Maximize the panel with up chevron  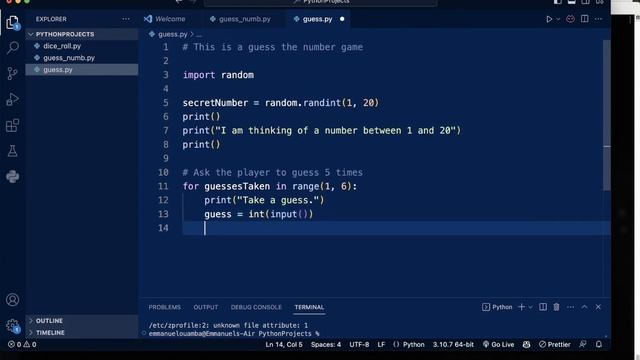pyautogui.click(x=584, y=307)
